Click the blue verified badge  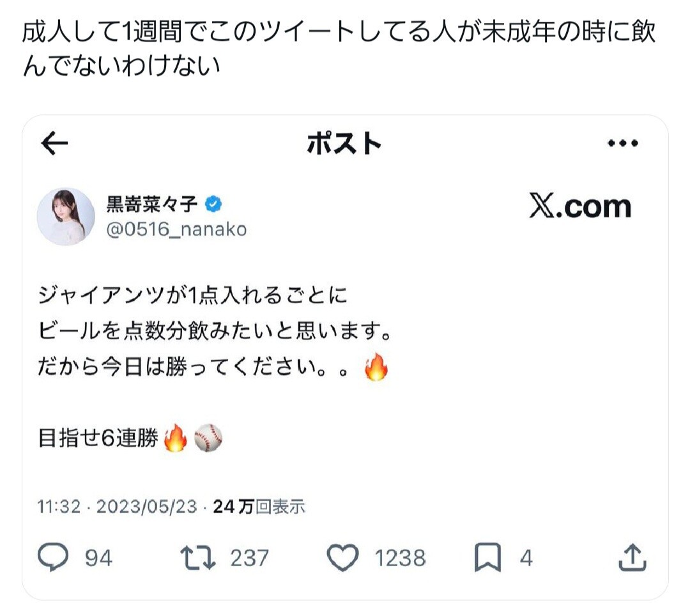(213, 204)
